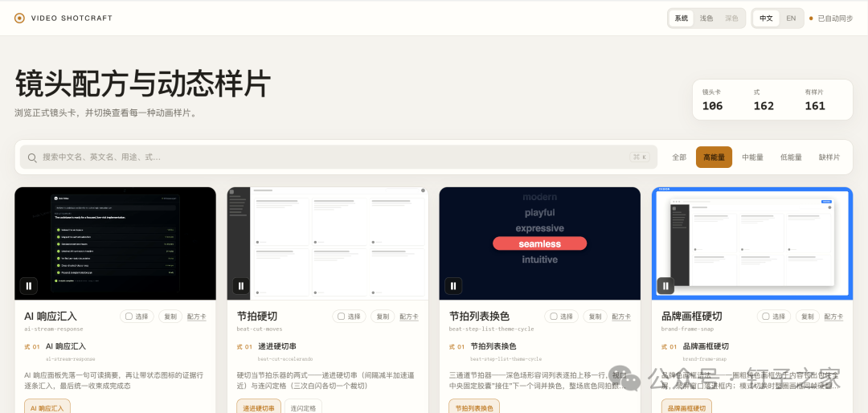
Task: Tick the 选择 checkbox for 品牌画框硬切
Action: [766, 317]
